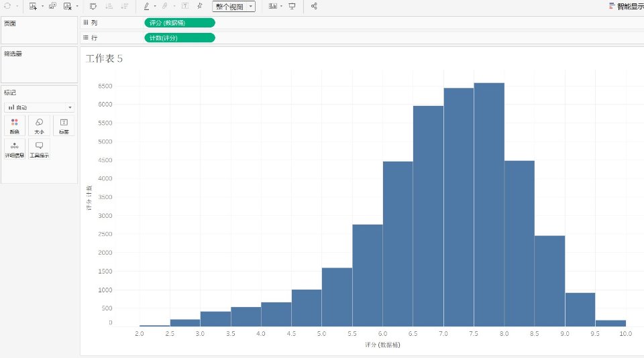This screenshot has width=644, height=358.
Task: Expand the new worksheet dropdown arrow
Action: [42, 6]
